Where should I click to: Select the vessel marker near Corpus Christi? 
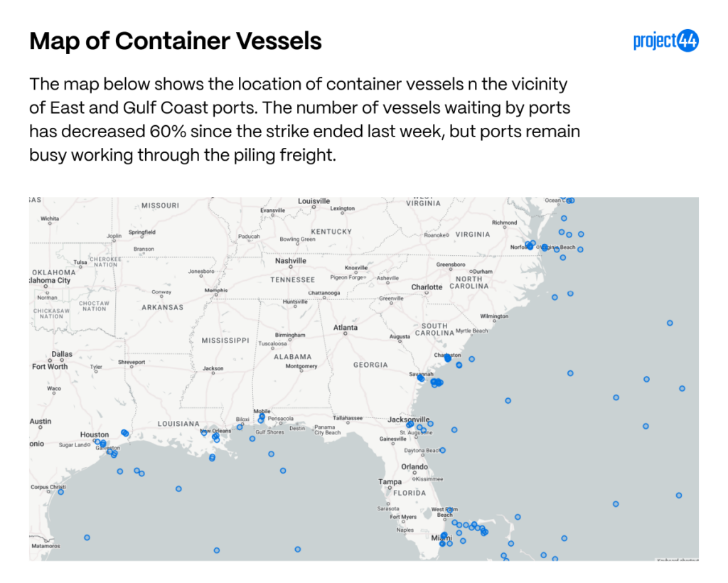coord(61,492)
